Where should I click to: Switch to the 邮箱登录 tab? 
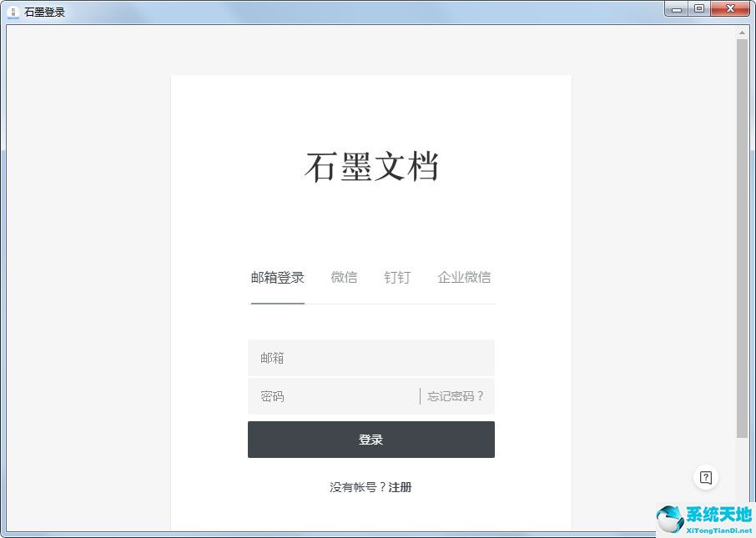277,278
